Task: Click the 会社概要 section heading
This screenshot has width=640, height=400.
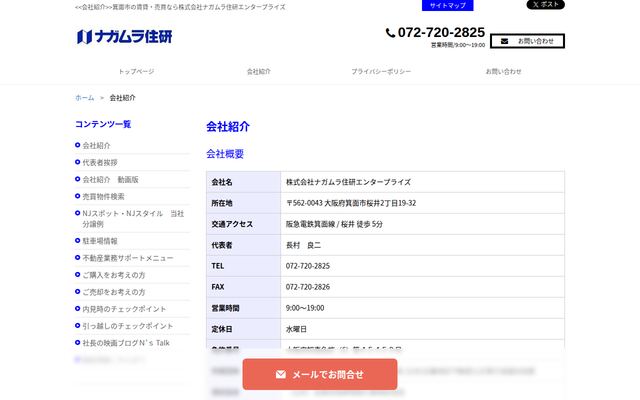Action: click(225, 154)
